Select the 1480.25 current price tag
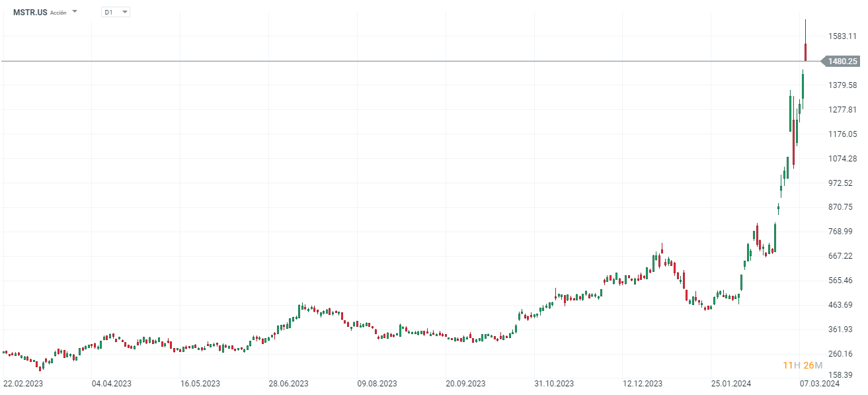 (x=842, y=62)
